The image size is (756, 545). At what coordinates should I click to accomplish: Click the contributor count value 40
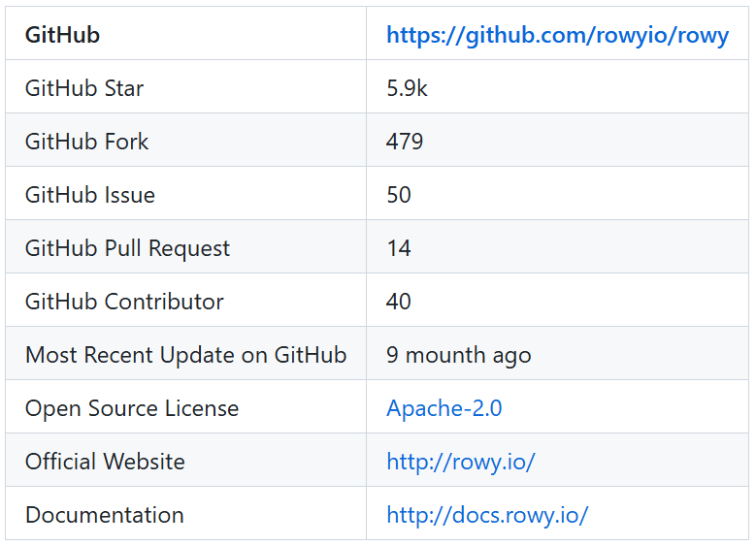(x=399, y=302)
